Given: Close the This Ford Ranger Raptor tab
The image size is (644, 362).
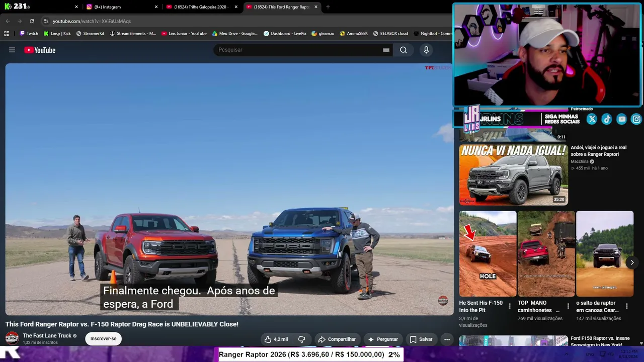Looking at the screenshot, I should [316, 7].
